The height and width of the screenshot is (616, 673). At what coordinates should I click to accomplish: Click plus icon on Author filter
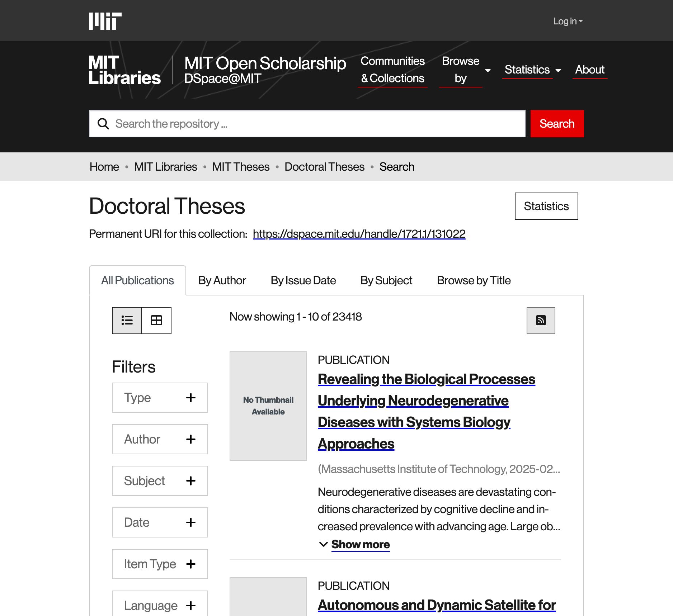191,439
